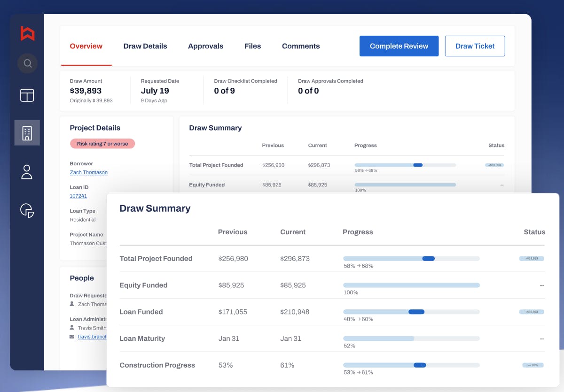
Task: Click the Loan Funded progress bar
Action: pos(411,312)
